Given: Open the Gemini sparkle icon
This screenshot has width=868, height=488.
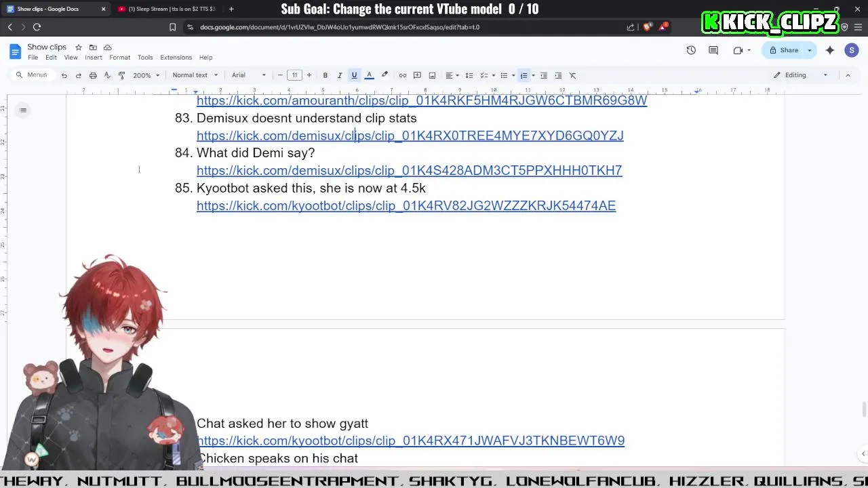Looking at the screenshot, I should coord(830,50).
